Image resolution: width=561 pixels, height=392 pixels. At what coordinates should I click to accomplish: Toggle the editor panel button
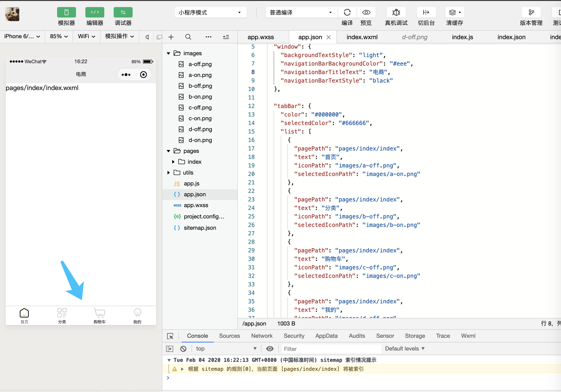click(95, 13)
